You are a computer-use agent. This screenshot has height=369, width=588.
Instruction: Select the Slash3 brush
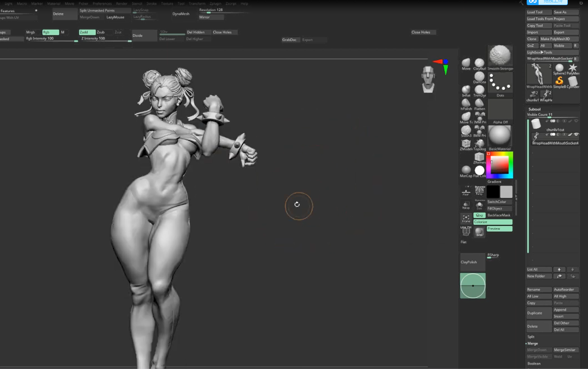466,132
